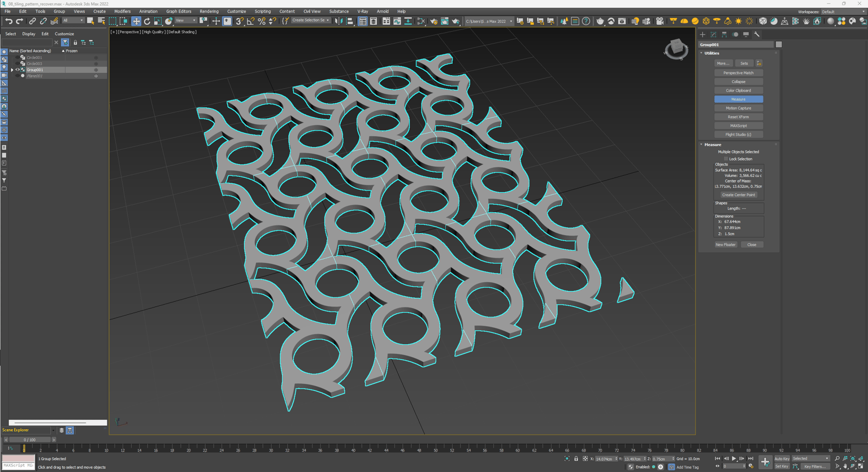Play the animation
Image resolution: width=868 pixels, height=472 pixels.
(x=734, y=458)
